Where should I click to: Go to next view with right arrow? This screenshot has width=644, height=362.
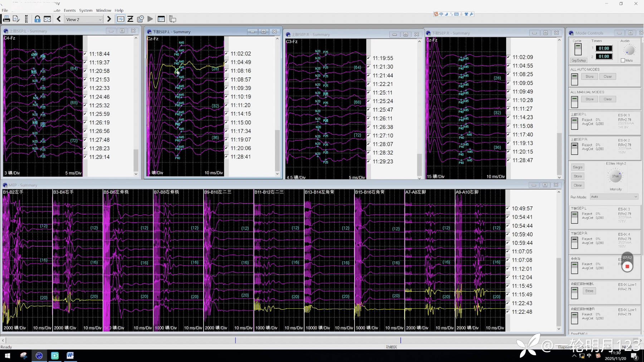point(109,19)
